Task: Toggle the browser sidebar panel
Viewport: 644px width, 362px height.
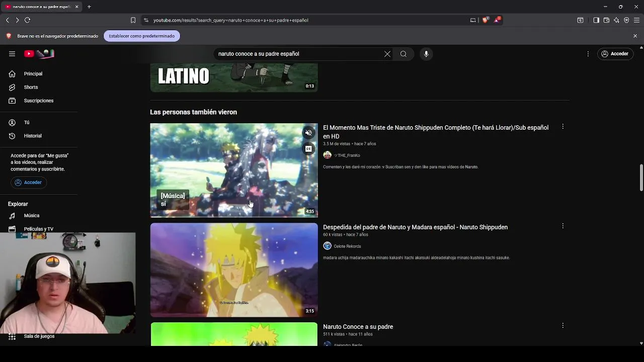Action: point(596,20)
